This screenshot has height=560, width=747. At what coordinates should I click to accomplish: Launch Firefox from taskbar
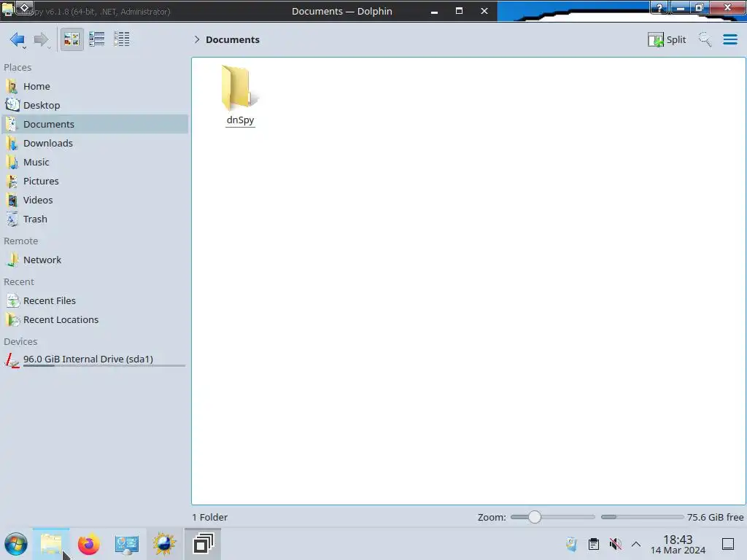(x=88, y=544)
